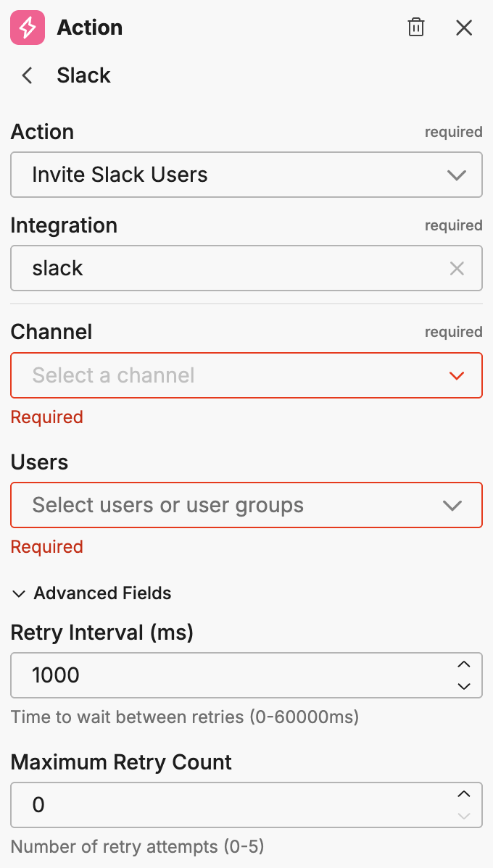Click the Slack breadcrumb label
Image resolution: width=493 pixels, height=868 pixels.
click(x=83, y=75)
